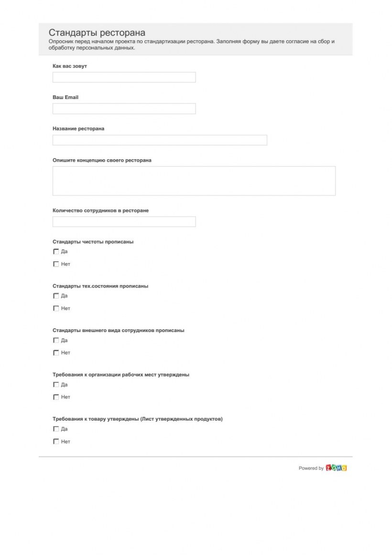The height and width of the screenshot is (555, 392).
Task: Check Да for Требования к организации рабочих мест
Action: pyautogui.click(x=55, y=384)
